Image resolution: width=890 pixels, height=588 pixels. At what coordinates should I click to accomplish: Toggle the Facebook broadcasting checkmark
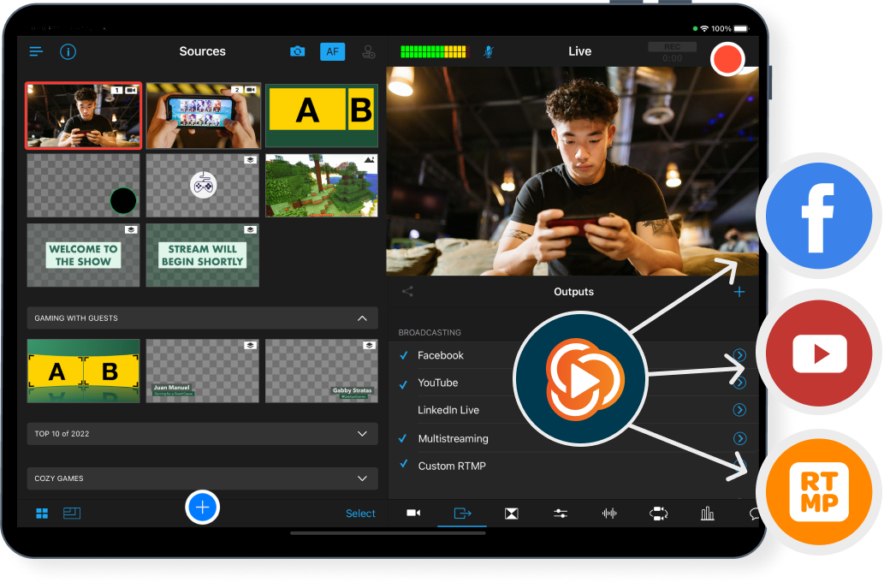[403, 355]
